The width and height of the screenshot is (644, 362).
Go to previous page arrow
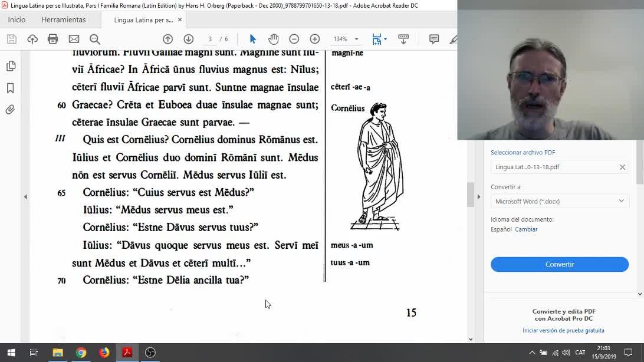click(167, 39)
